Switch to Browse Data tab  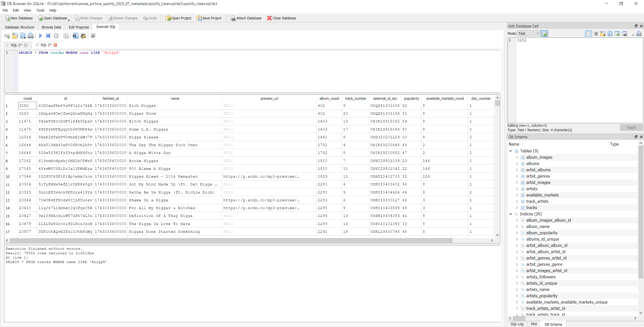point(51,27)
